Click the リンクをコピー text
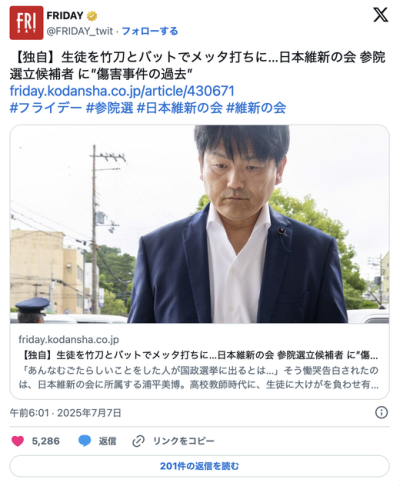The height and width of the screenshot is (486, 400). (x=184, y=441)
